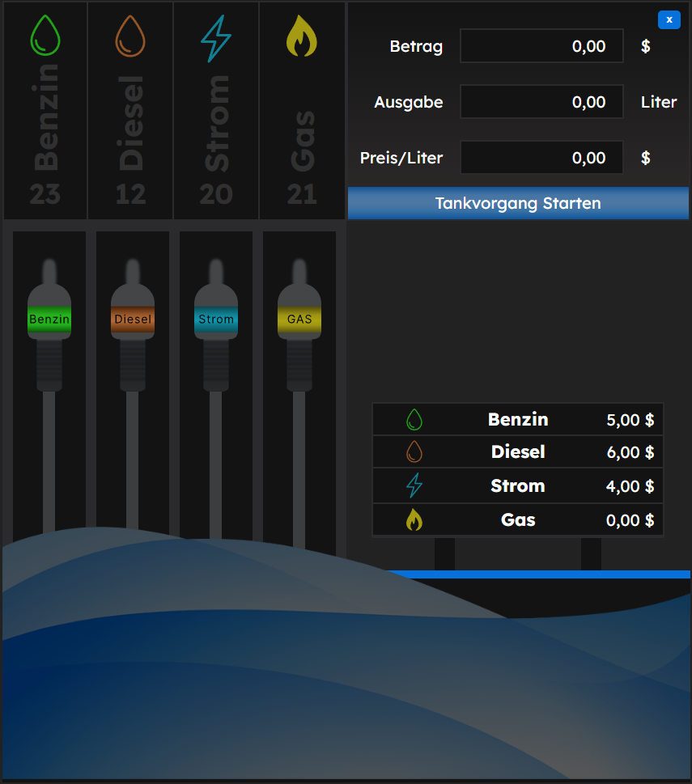Select the green Benzin droplet icon

pyautogui.click(x=45, y=36)
